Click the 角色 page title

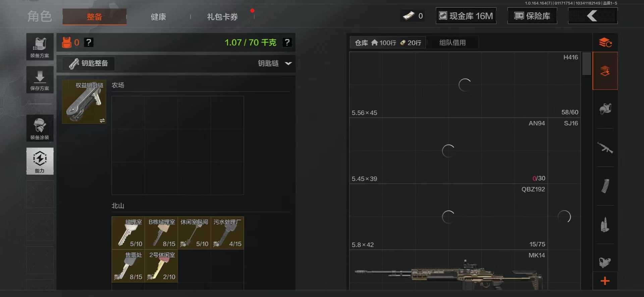tap(40, 16)
